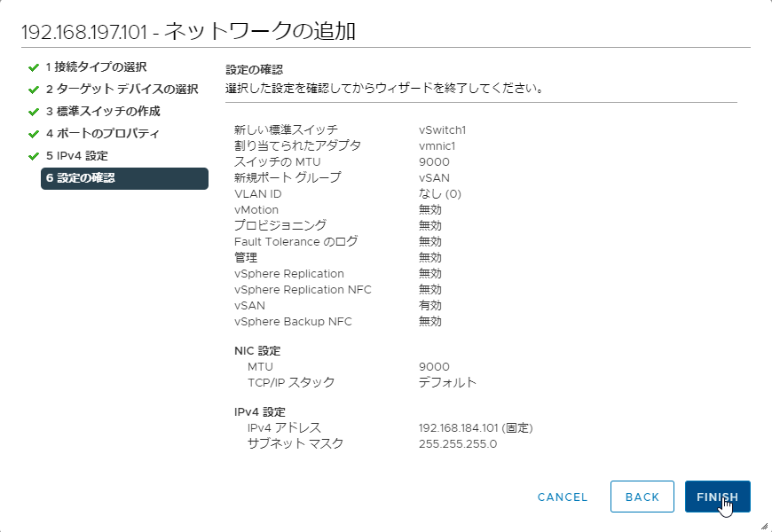The image size is (772, 532).
Task: Click the vSwitch1 switch name value
Action: [x=442, y=130]
